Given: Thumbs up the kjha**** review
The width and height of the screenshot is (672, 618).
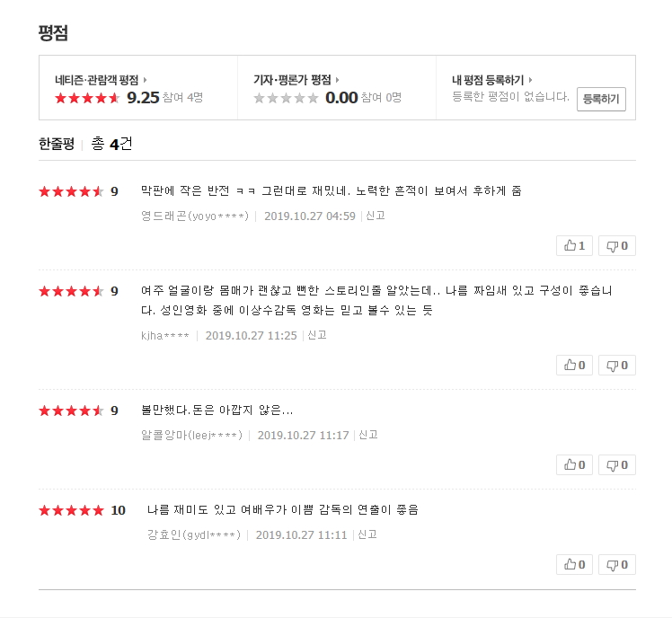Looking at the screenshot, I should (574, 365).
